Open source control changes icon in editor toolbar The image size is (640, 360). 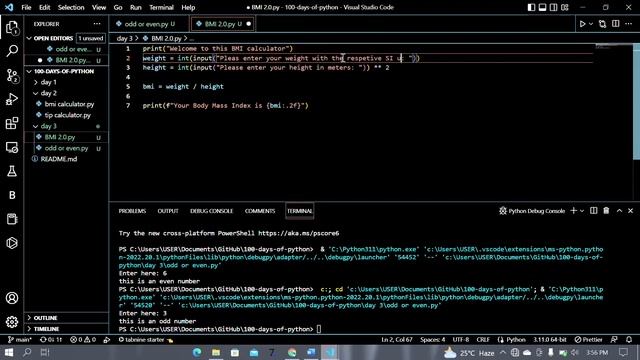point(602,24)
